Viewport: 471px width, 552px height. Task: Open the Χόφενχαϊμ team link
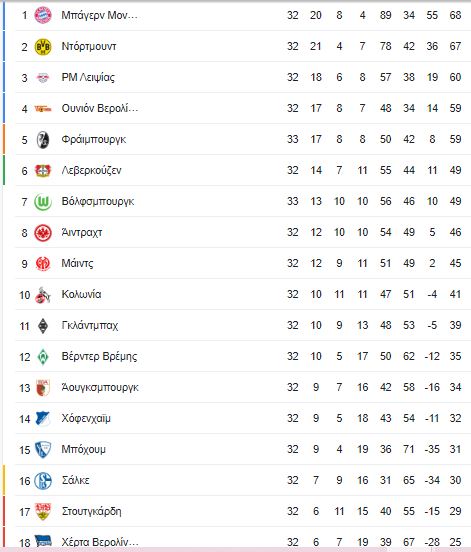[86, 418]
